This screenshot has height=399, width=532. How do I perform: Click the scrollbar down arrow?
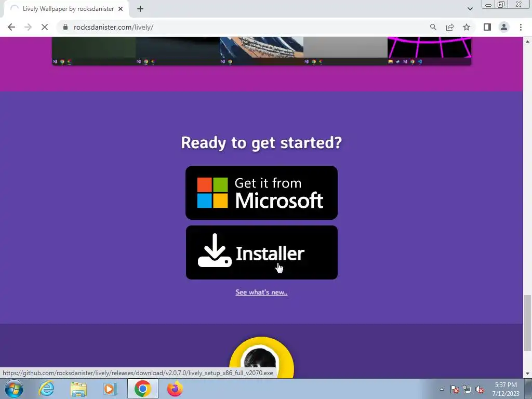click(x=527, y=374)
